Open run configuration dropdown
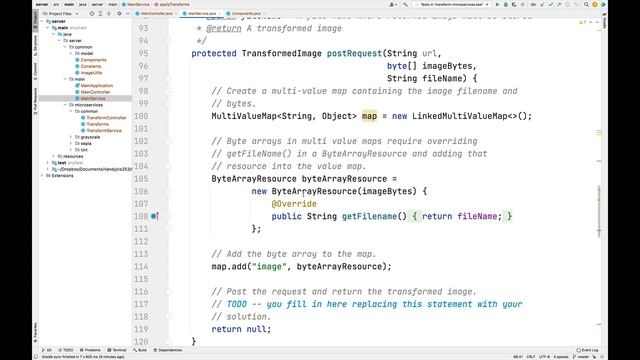 tap(452, 4)
